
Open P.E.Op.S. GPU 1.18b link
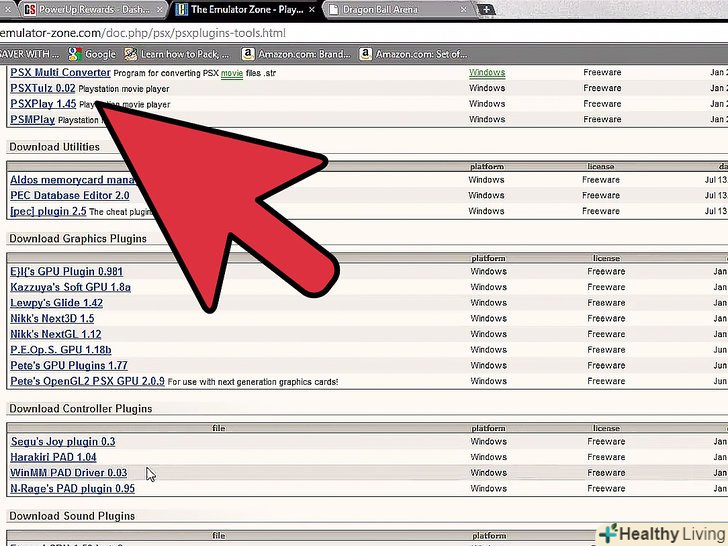[x=61, y=350]
